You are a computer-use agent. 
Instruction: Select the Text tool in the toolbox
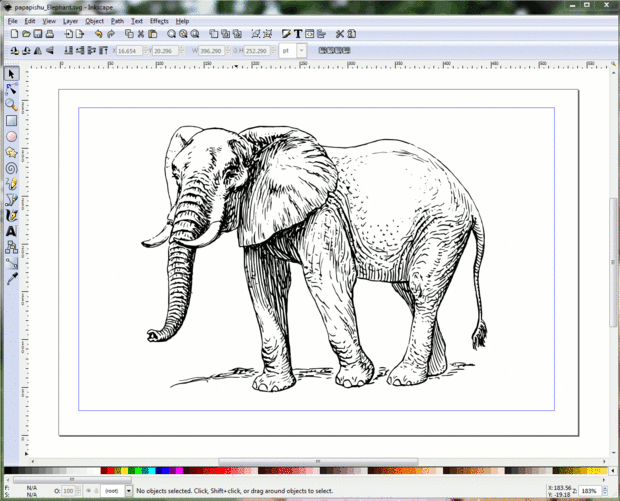[x=11, y=231]
